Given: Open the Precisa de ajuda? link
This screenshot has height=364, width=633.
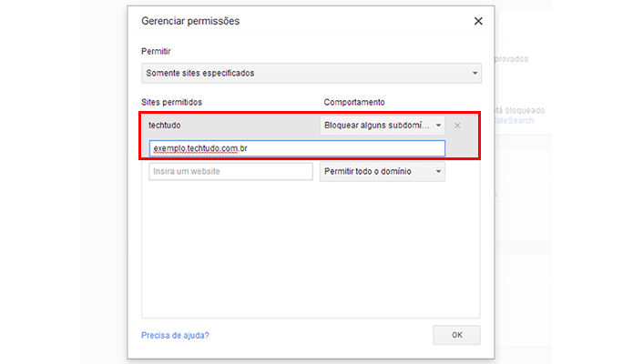Looking at the screenshot, I should click(x=175, y=336).
